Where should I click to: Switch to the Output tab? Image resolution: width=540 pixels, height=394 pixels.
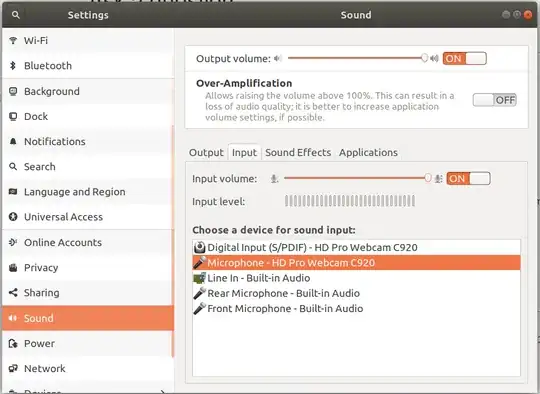(206, 152)
